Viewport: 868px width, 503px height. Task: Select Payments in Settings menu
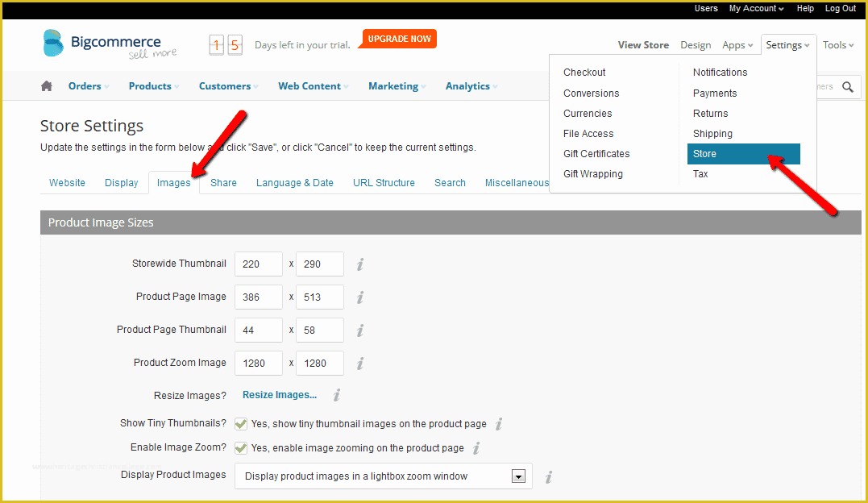[715, 93]
